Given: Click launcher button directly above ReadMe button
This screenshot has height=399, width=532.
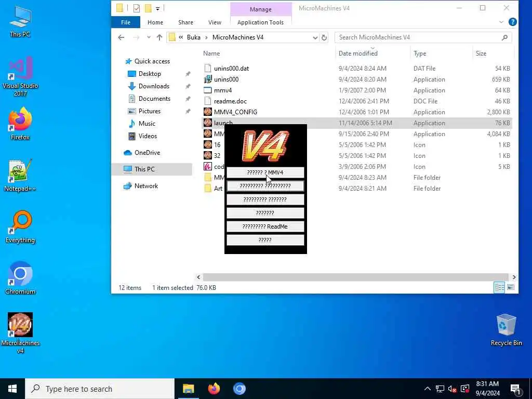Looking at the screenshot, I should click(265, 213).
